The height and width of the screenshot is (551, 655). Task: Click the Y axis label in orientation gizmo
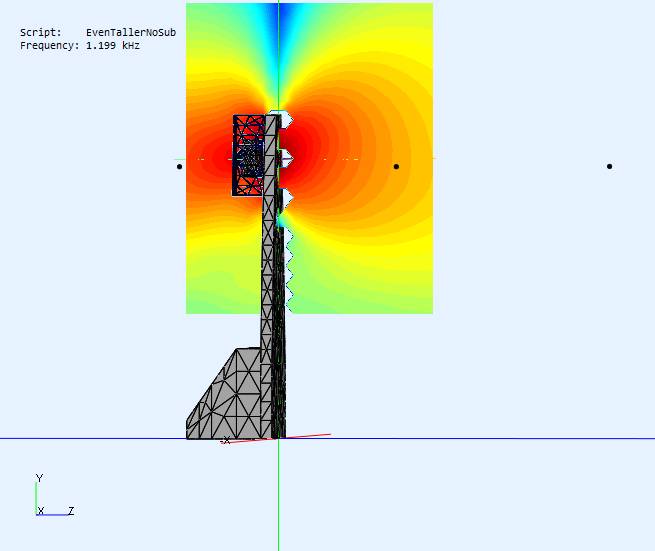[x=39, y=478]
